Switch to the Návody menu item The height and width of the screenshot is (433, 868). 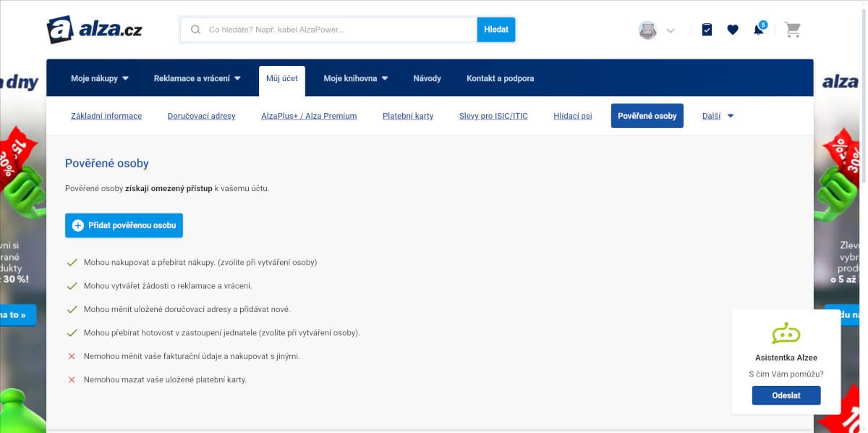click(427, 78)
